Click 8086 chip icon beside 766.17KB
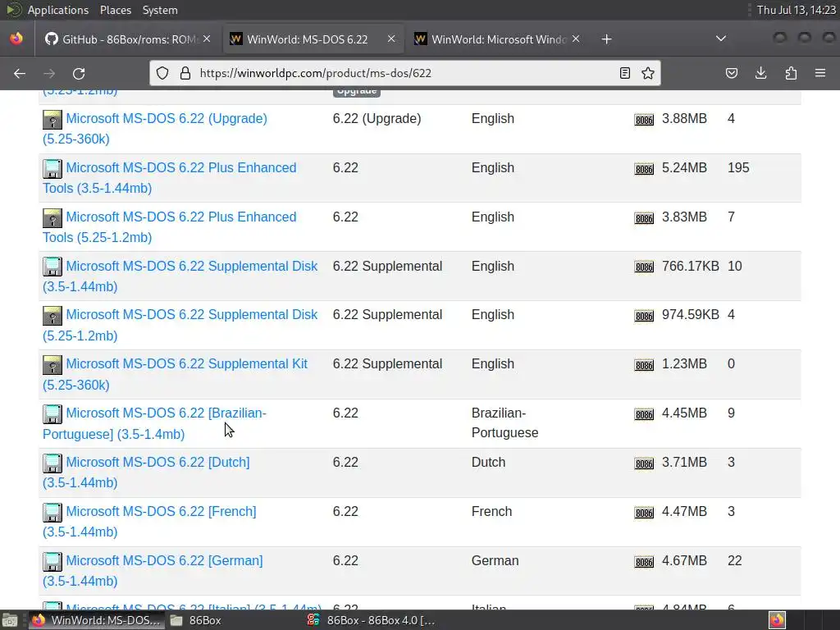Screen dimensions: 840x630 tap(644, 267)
